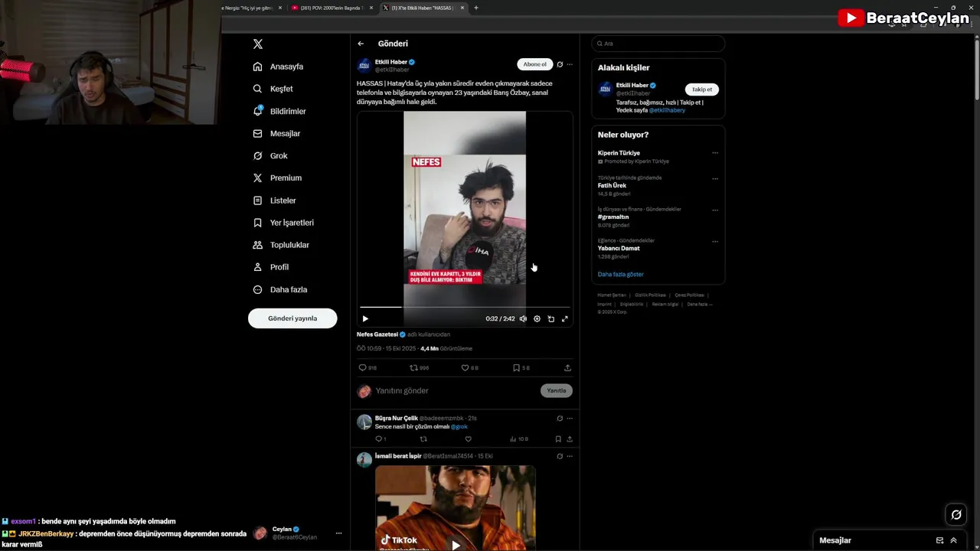Open more options for Yabancı Damat trend
The height and width of the screenshot is (551, 980).
pos(715,241)
